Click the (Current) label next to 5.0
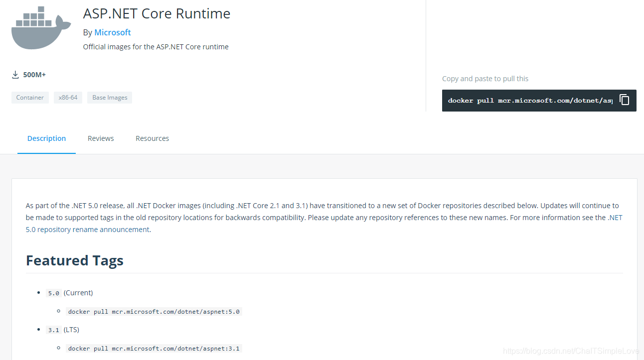 pyautogui.click(x=78, y=293)
